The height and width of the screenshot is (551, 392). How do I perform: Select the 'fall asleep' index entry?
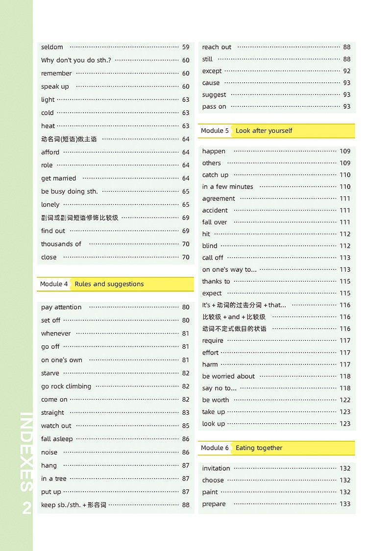[x=57, y=439]
